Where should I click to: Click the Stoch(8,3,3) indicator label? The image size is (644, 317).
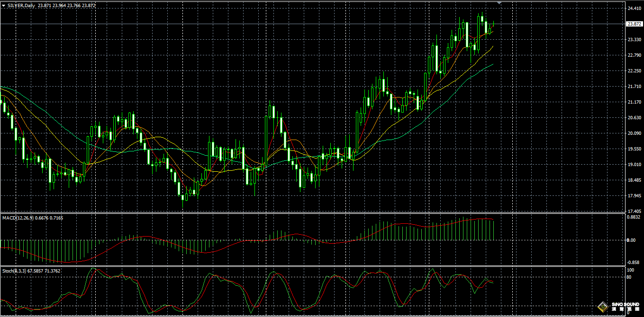click(14, 271)
